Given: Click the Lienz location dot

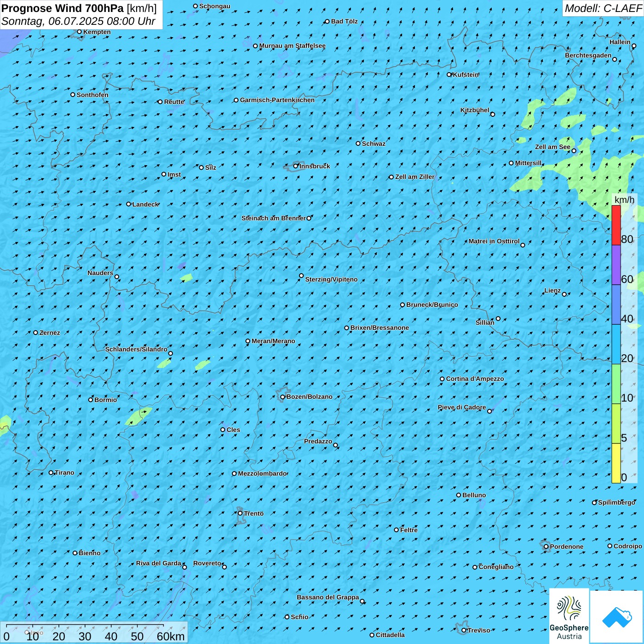Looking at the screenshot, I should click(564, 294).
